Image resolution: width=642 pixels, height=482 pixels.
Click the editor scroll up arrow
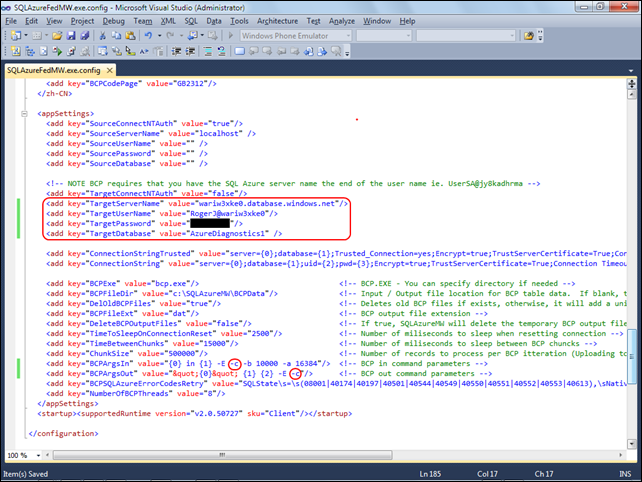631,94
